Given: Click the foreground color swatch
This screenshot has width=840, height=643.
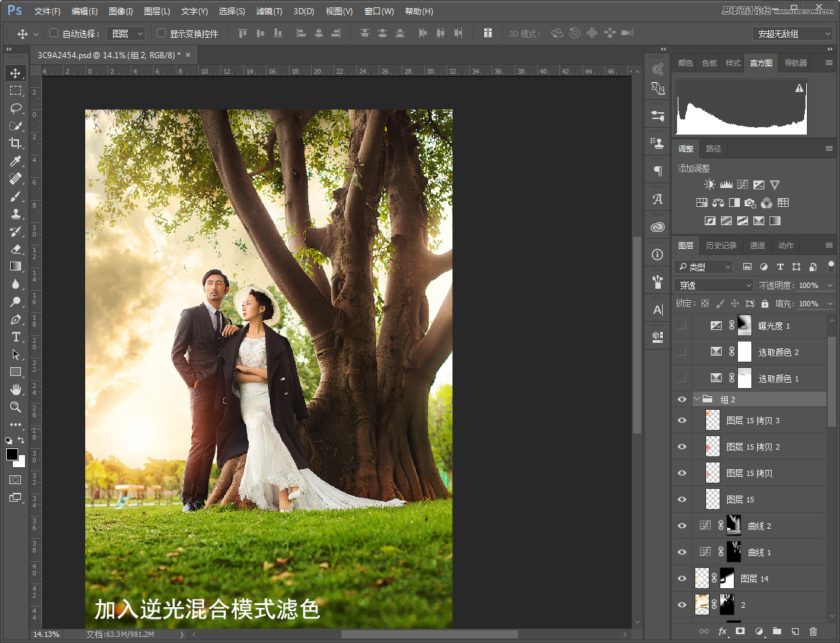Looking at the screenshot, I should coord(12,454).
